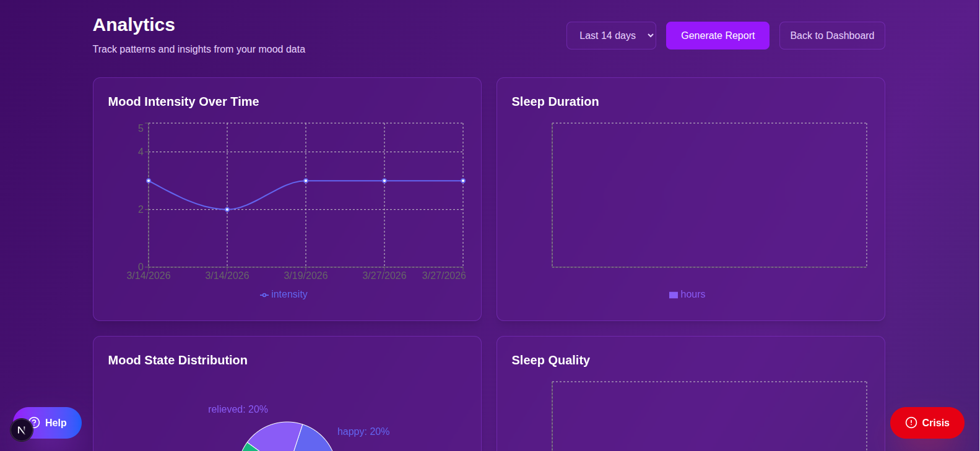Screen dimensions: 980x451
Task: Click the happy: 20% pie label
Action: point(363,432)
